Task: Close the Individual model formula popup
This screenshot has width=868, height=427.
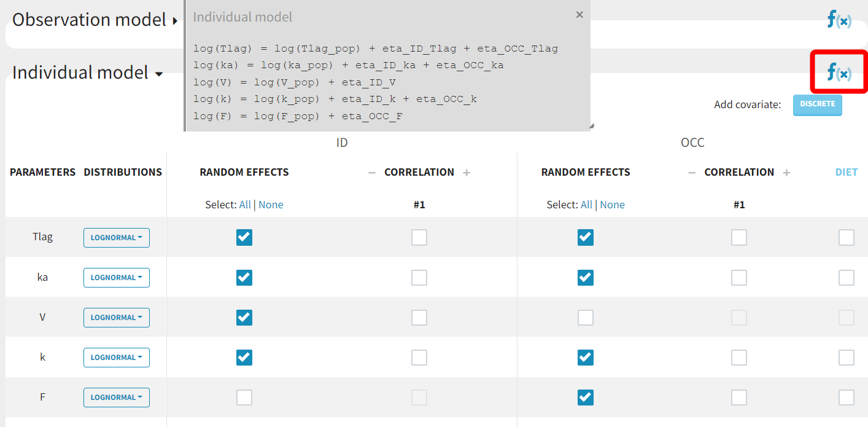Action: (579, 15)
